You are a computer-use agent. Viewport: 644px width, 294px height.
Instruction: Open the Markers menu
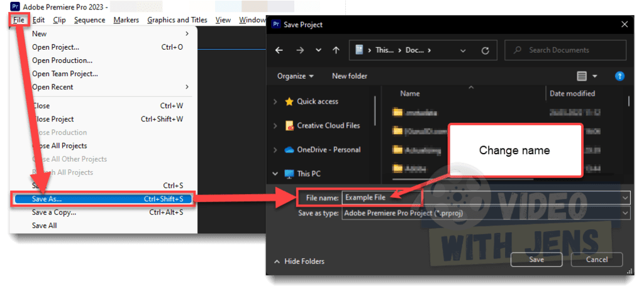pos(126,20)
